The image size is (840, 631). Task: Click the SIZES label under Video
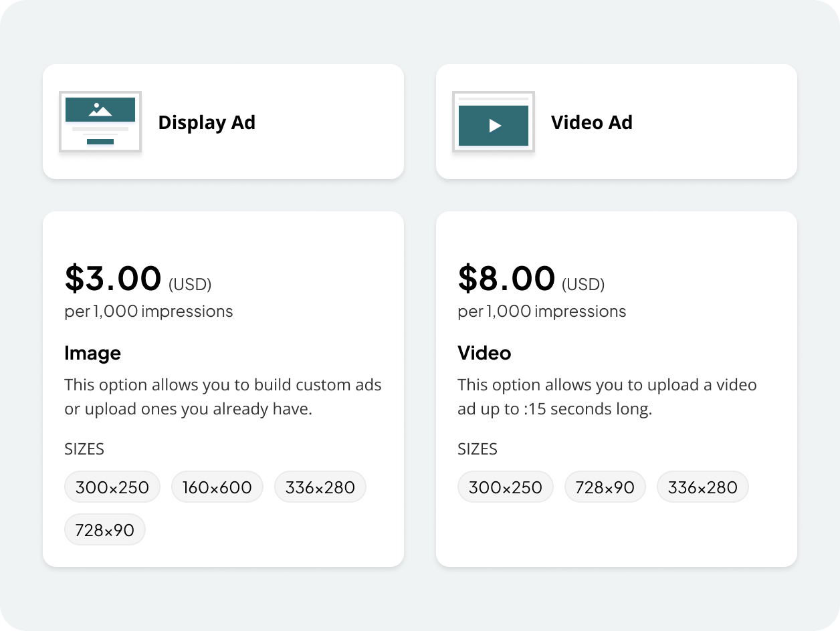click(x=478, y=449)
